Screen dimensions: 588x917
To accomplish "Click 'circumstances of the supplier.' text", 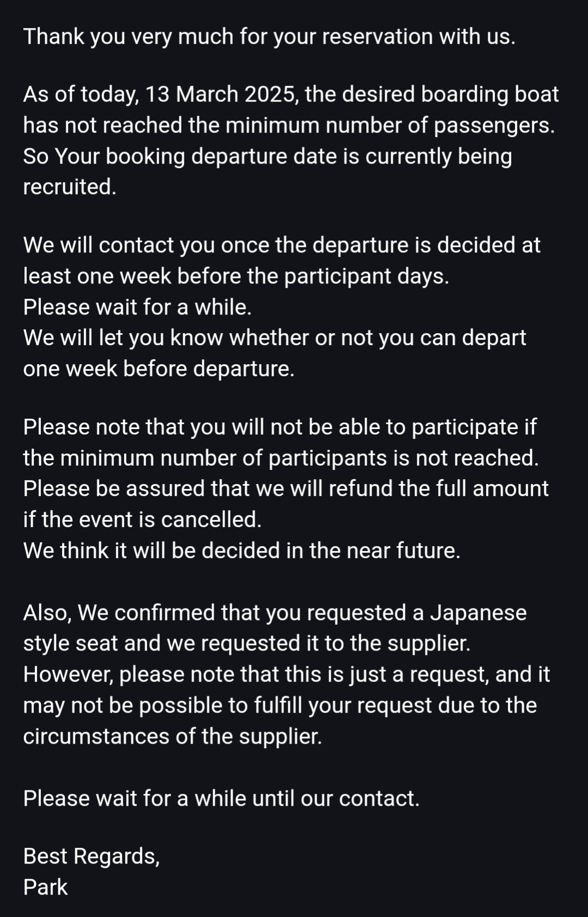I will click(x=173, y=737).
